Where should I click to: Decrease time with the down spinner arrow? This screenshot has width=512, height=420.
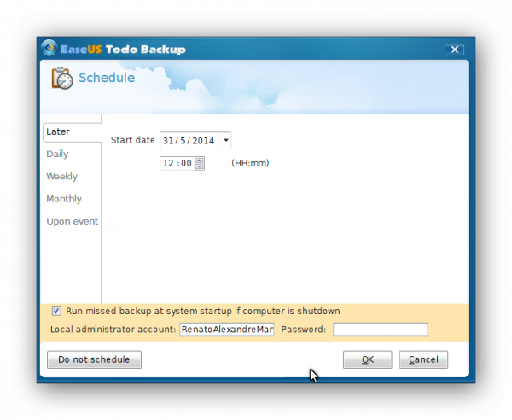(199, 166)
